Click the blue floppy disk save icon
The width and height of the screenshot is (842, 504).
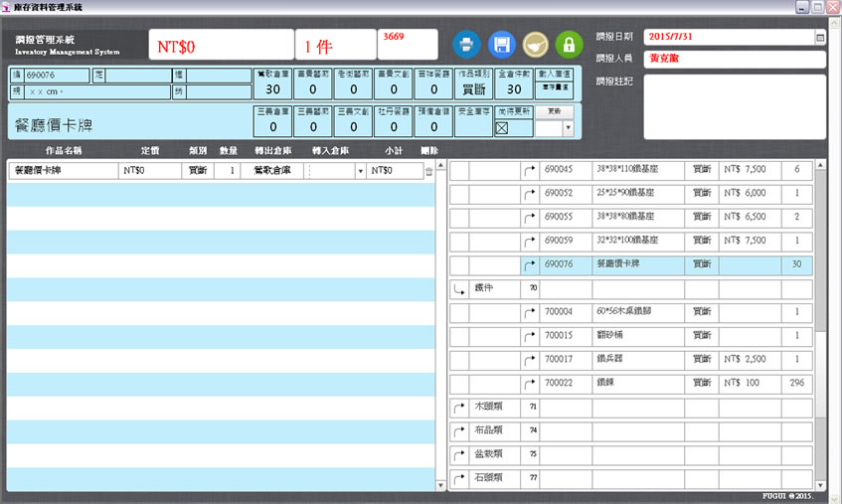click(501, 44)
